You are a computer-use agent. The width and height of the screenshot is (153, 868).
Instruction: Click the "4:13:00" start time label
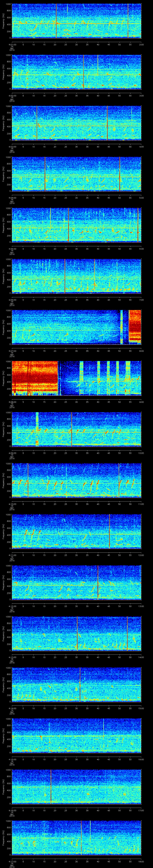(x=12, y=657)
